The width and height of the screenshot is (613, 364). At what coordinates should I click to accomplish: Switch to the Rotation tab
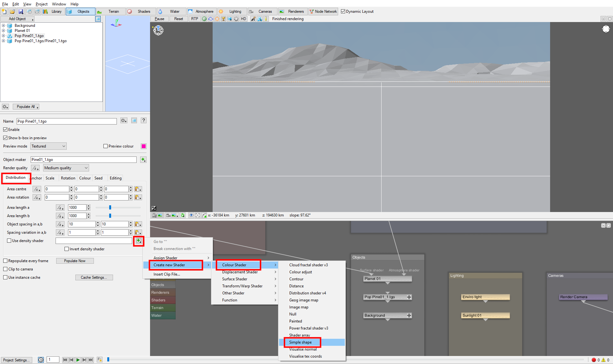(x=68, y=178)
